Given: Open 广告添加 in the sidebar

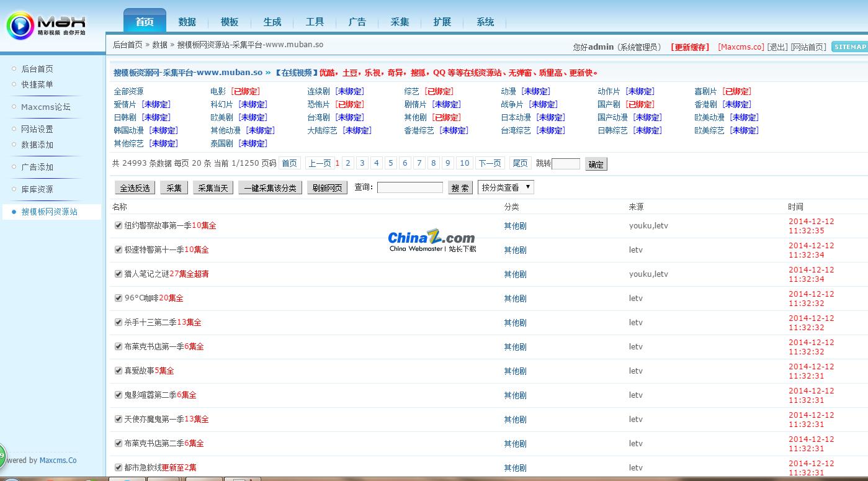Looking at the screenshot, I should [37, 167].
